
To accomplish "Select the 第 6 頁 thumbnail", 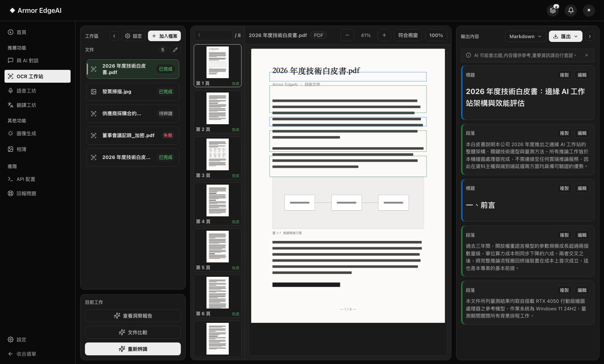I will 217,296.
